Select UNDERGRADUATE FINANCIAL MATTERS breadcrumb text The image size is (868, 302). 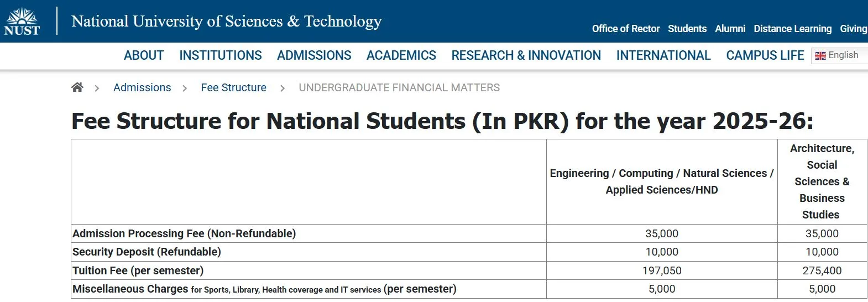pyautogui.click(x=399, y=87)
